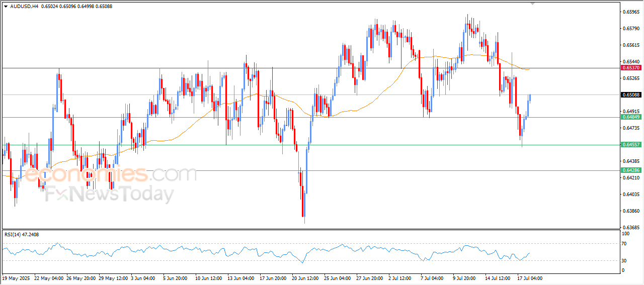
Task: Click the RSI(14) 47.2408 indicator label
Action: click(x=22, y=234)
